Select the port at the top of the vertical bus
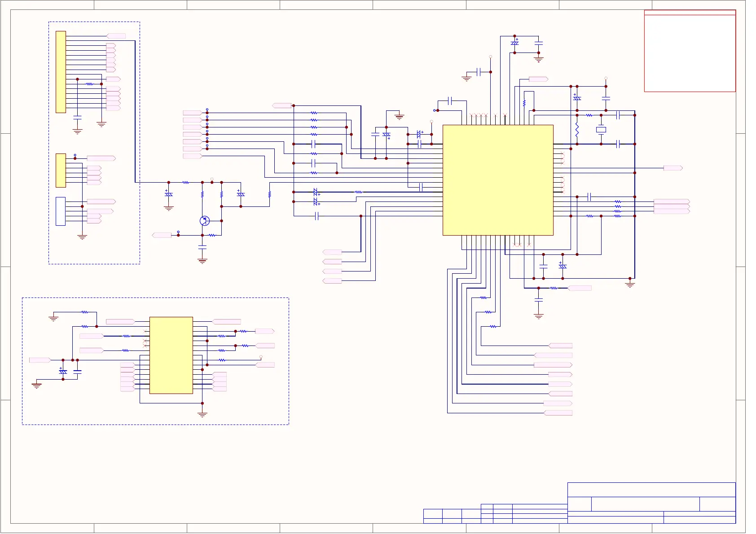 282,105
